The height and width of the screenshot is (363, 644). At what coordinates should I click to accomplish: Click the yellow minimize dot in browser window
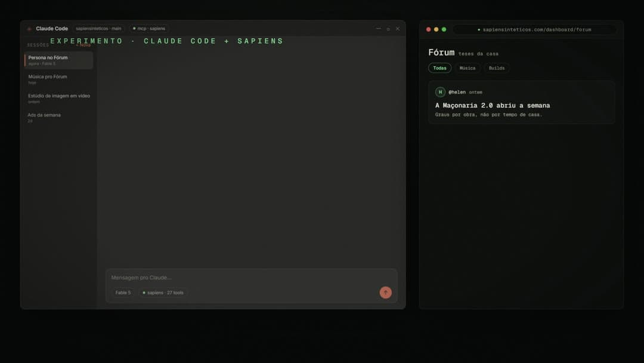tap(436, 29)
